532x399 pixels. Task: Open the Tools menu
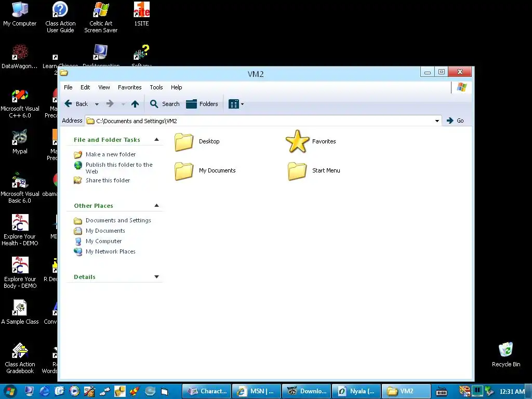tap(156, 87)
